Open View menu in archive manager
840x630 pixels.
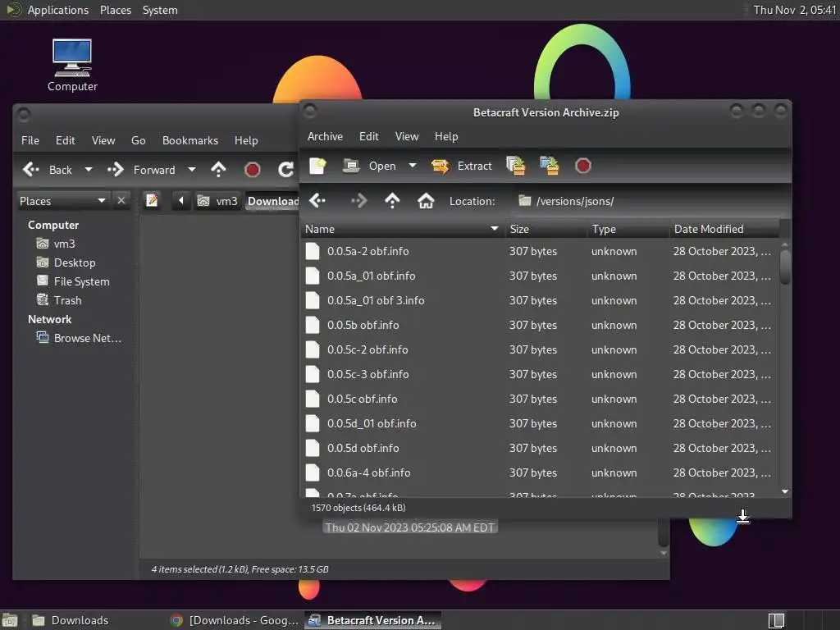tap(407, 137)
